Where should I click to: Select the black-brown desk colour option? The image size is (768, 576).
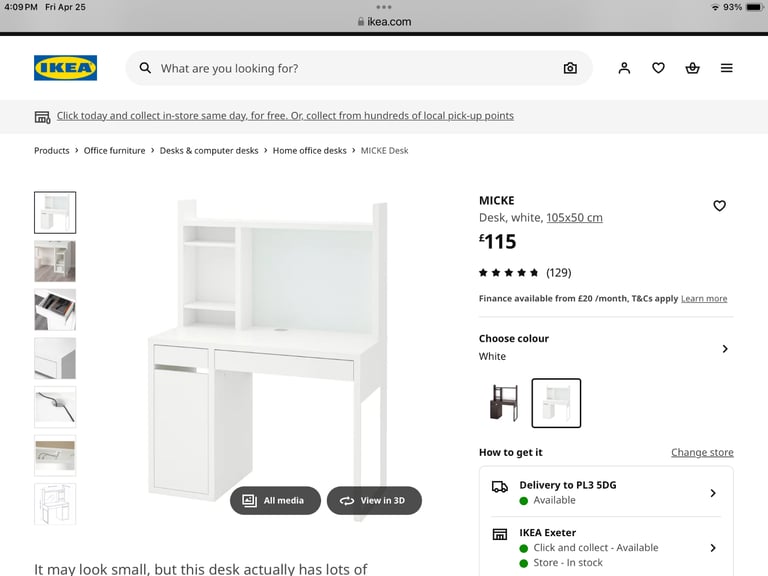coord(504,403)
